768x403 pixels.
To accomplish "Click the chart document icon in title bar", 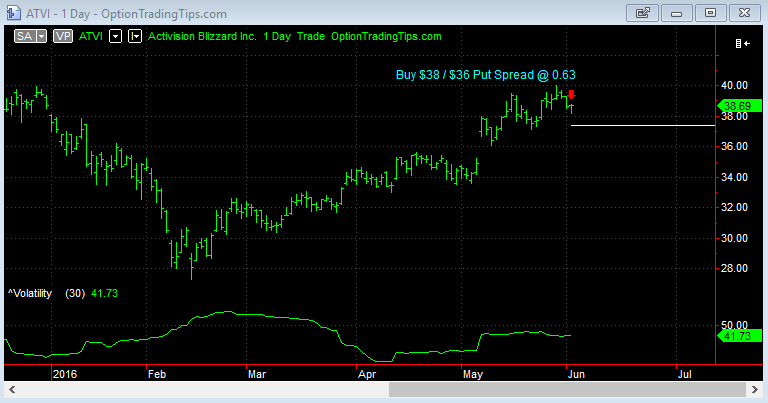I will pos(13,13).
